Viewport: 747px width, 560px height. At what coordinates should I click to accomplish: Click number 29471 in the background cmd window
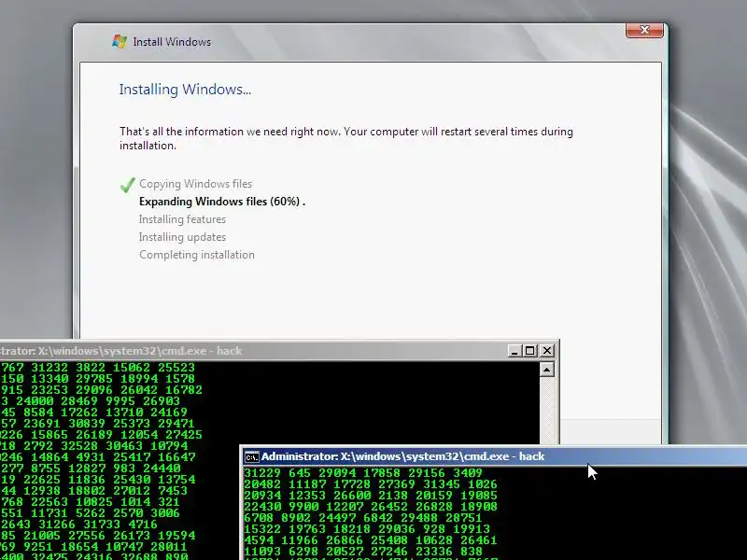click(x=176, y=424)
